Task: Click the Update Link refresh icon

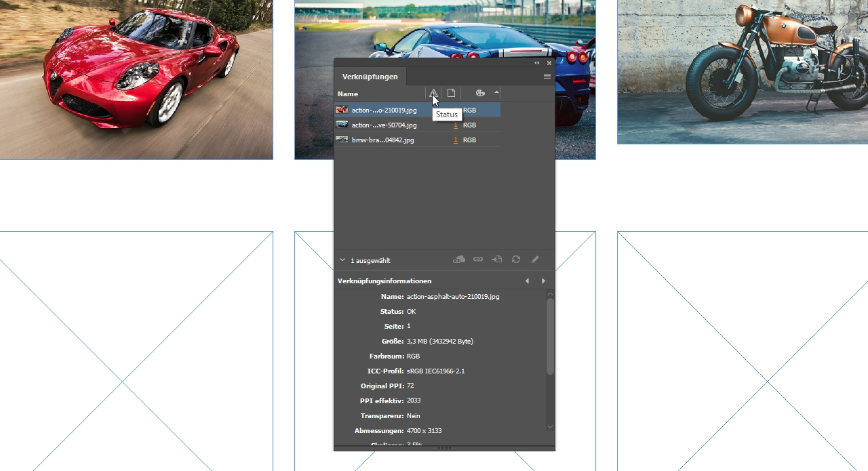Action: [x=516, y=260]
